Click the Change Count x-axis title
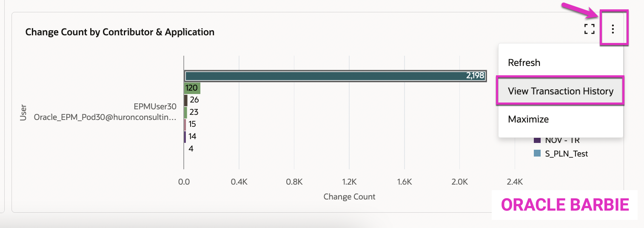 [x=349, y=197]
